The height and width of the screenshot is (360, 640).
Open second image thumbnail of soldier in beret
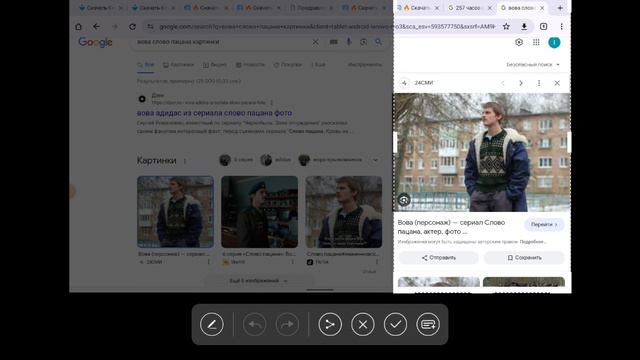tap(260, 212)
